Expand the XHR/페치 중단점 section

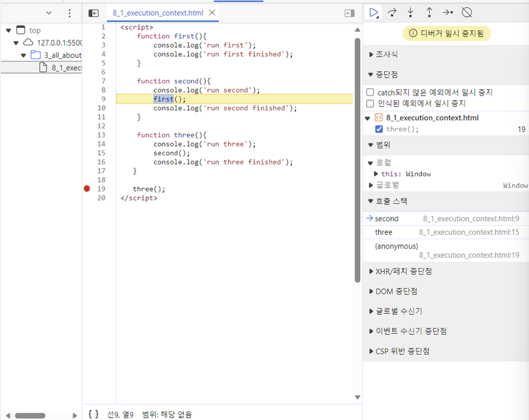(x=371, y=271)
